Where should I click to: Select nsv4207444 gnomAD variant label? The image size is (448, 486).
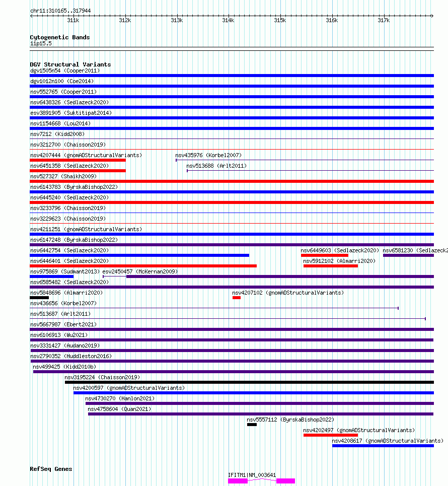[x=86, y=155]
